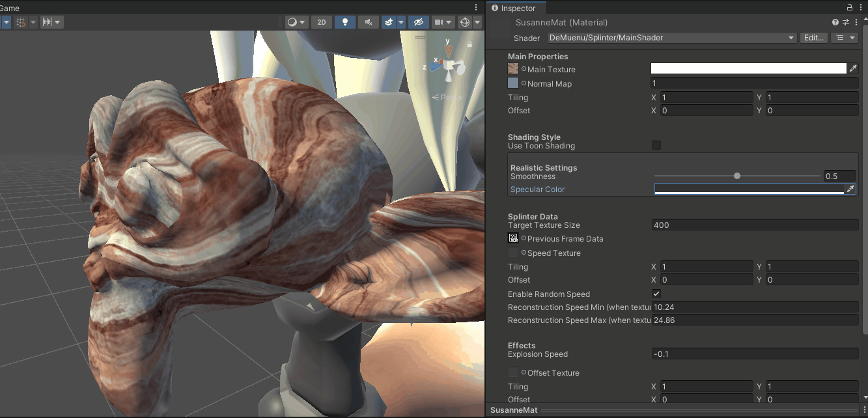Screen dimensions: 868x418
Task: Edit Speed Texture Tiling Y field
Action: point(812,267)
